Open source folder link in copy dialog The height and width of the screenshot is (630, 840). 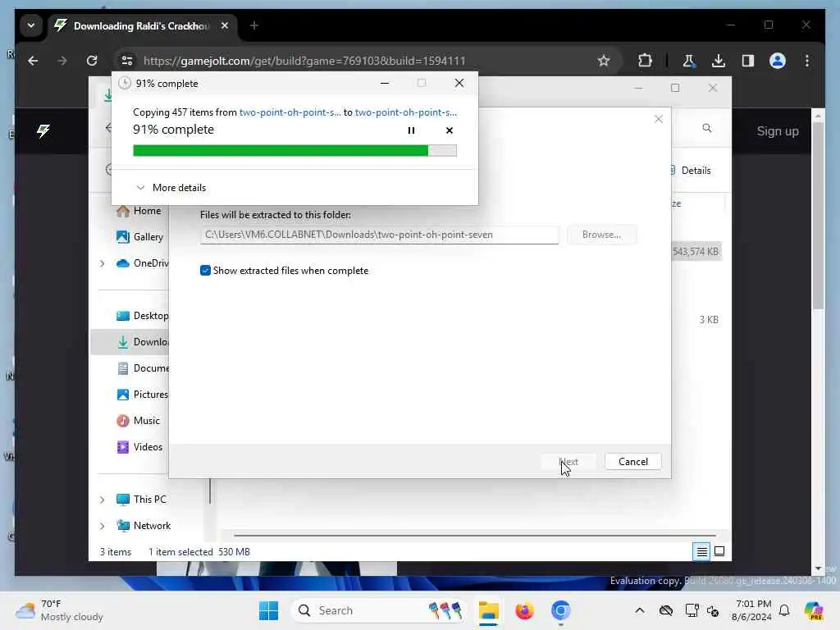click(290, 112)
